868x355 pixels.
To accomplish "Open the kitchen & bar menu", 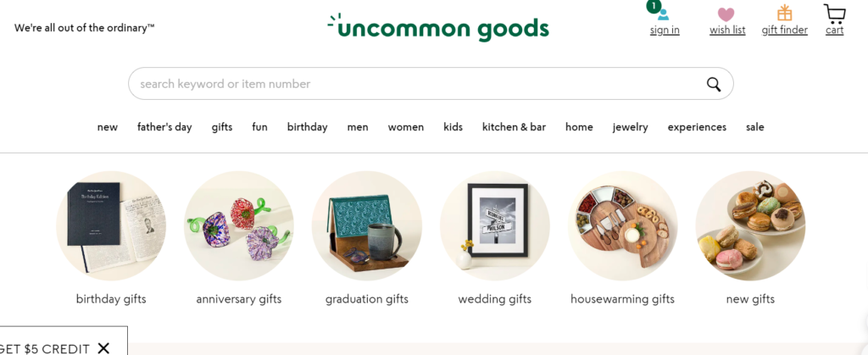I will (514, 127).
